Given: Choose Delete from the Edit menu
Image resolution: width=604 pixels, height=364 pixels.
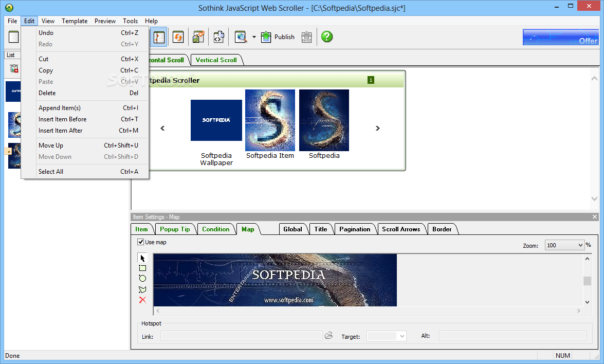Looking at the screenshot, I should click(85, 93).
